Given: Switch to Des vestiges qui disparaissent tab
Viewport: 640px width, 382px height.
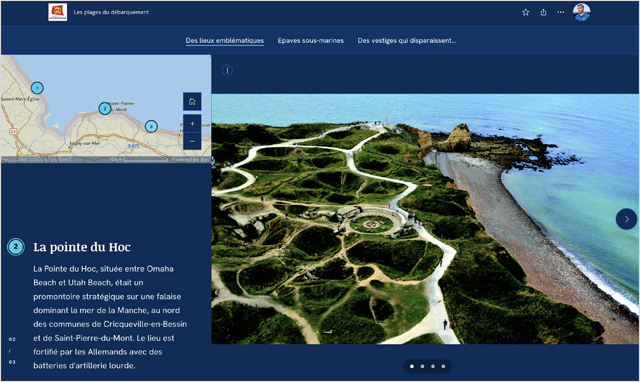Looking at the screenshot, I should click(407, 40).
